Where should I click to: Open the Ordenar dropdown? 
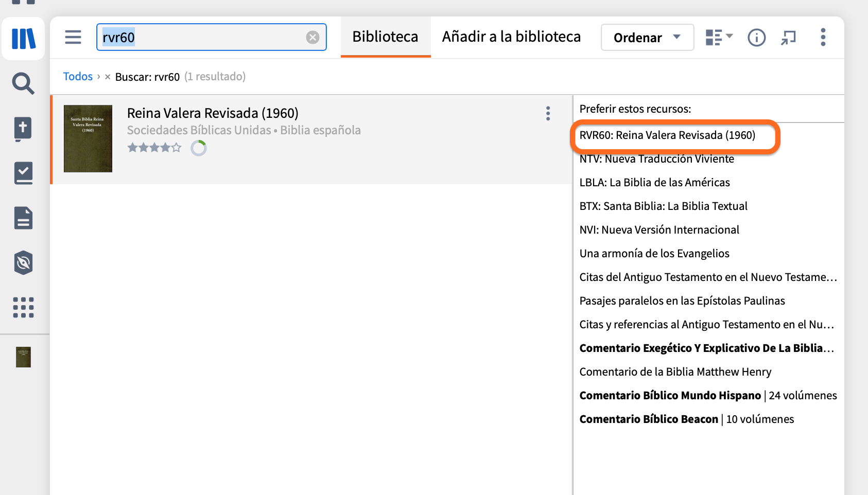coord(647,38)
